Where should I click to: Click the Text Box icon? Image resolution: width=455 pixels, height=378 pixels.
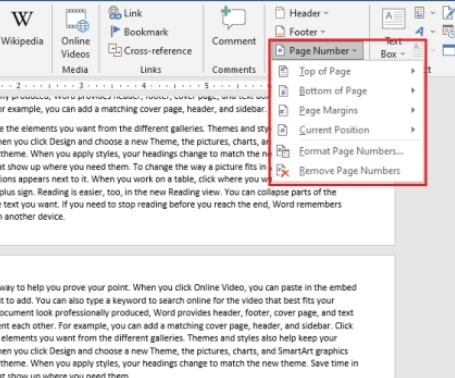pyautogui.click(x=394, y=20)
